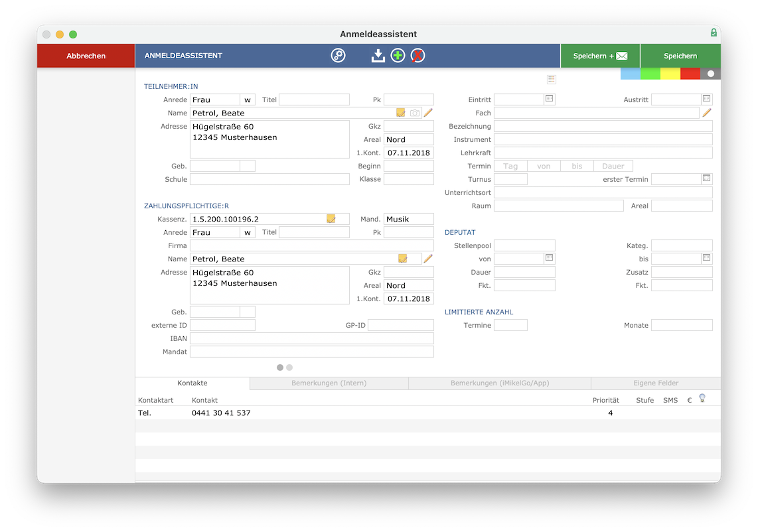Click the Instrument field
The height and width of the screenshot is (532, 758).
(603, 140)
